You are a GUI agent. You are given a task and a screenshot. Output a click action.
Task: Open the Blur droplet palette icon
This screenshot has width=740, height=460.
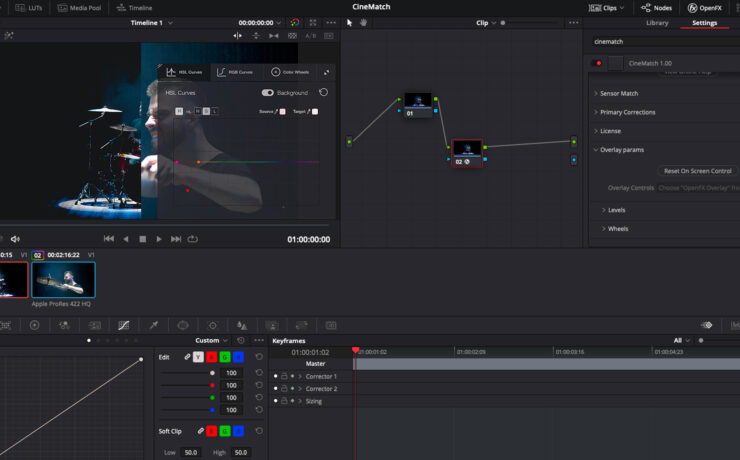pos(242,325)
